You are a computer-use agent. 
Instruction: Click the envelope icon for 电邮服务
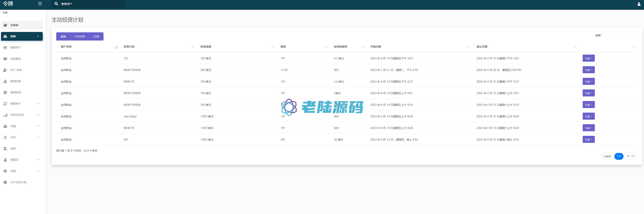[x=5, y=59]
